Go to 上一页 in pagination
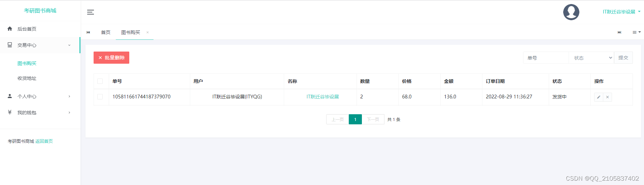Screen dimensions: 644x185 338,119
